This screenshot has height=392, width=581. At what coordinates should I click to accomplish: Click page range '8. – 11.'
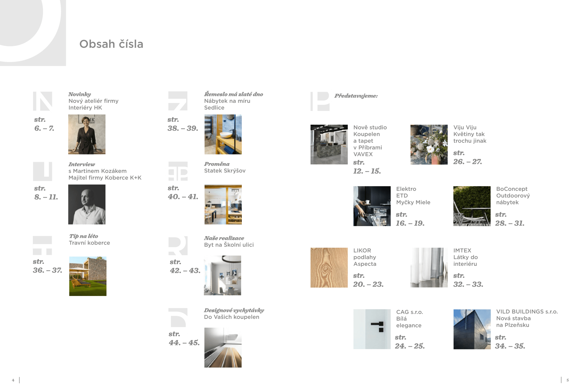tap(46, 197)
